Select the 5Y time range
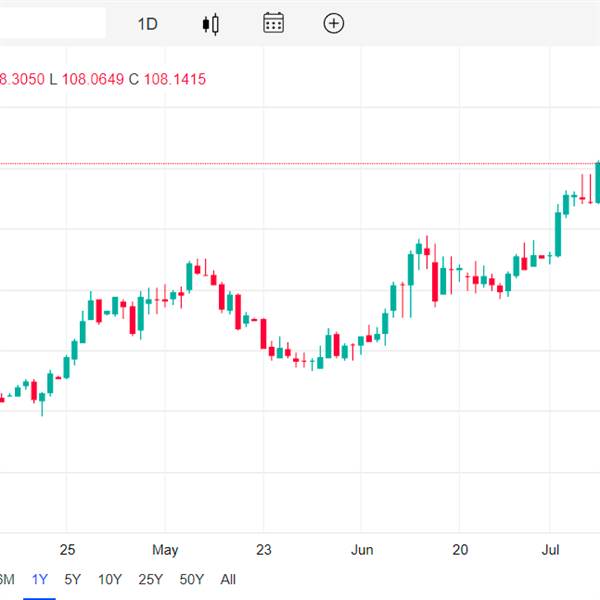 pos(73,579)
